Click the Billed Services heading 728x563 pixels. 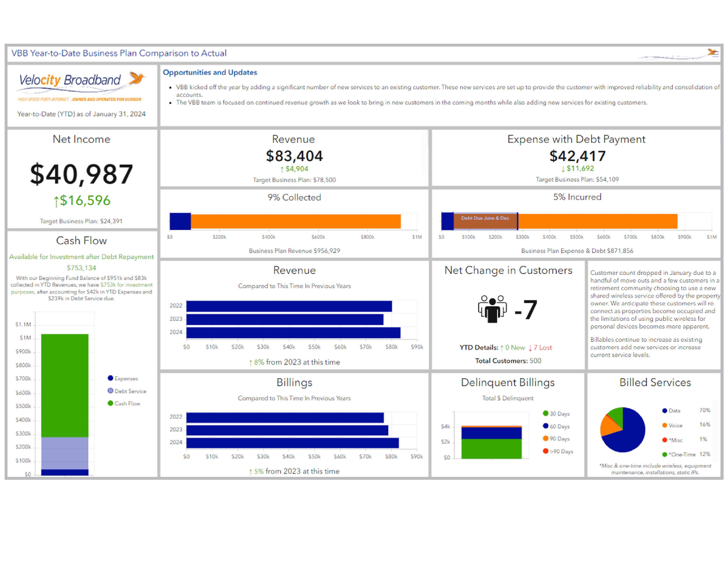pyautogui.click(x=655, y=382)
